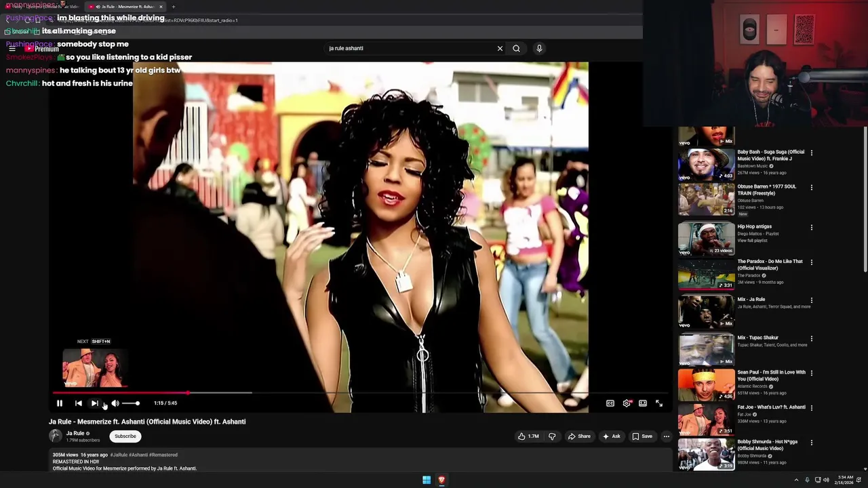Switch to theater mode
The height and width of the screenshot is (488, 868).
(643, 403)
